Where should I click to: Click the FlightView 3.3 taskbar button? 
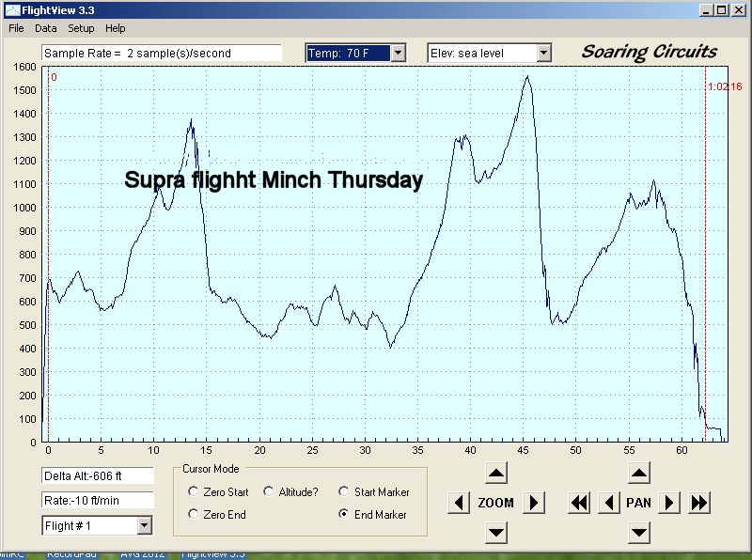click(213, 554)
